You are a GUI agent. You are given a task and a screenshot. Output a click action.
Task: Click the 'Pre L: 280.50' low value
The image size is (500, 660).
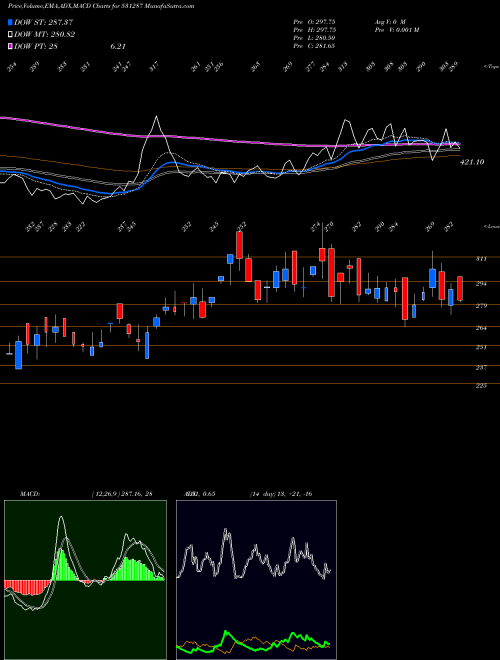click(314, 38)
